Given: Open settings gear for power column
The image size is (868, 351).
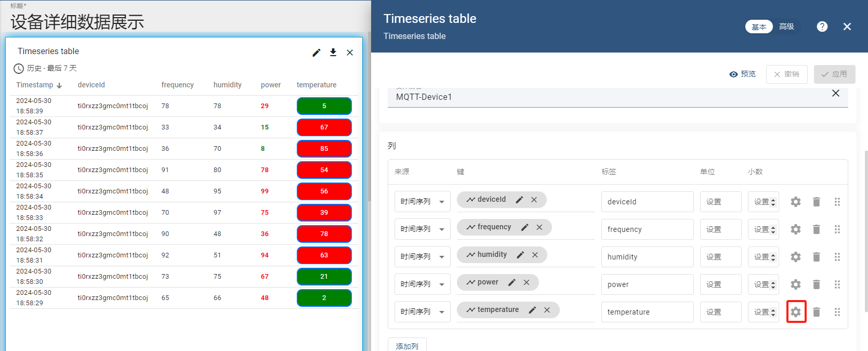Looking at the screenshot, I should 796,284.
